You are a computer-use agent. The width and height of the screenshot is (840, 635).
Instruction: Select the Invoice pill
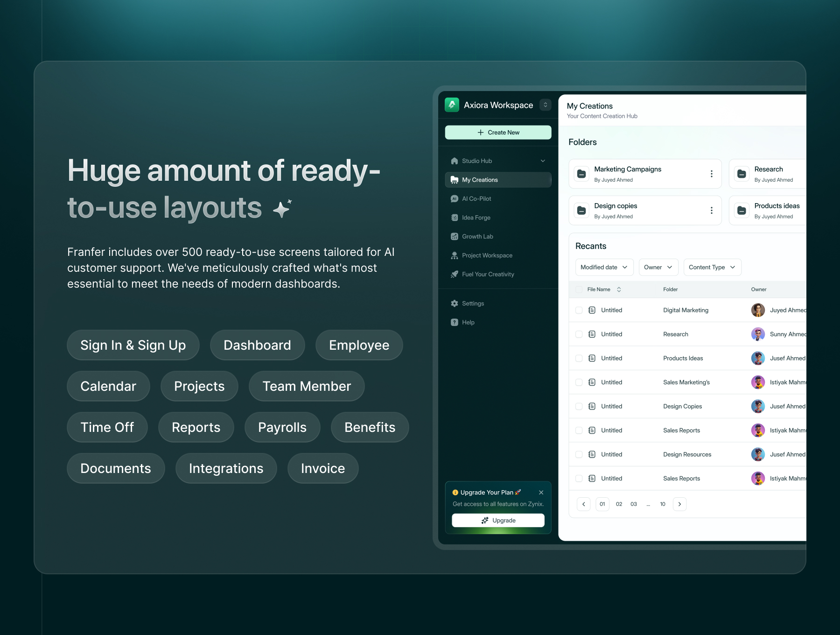(x=323, y=469)
